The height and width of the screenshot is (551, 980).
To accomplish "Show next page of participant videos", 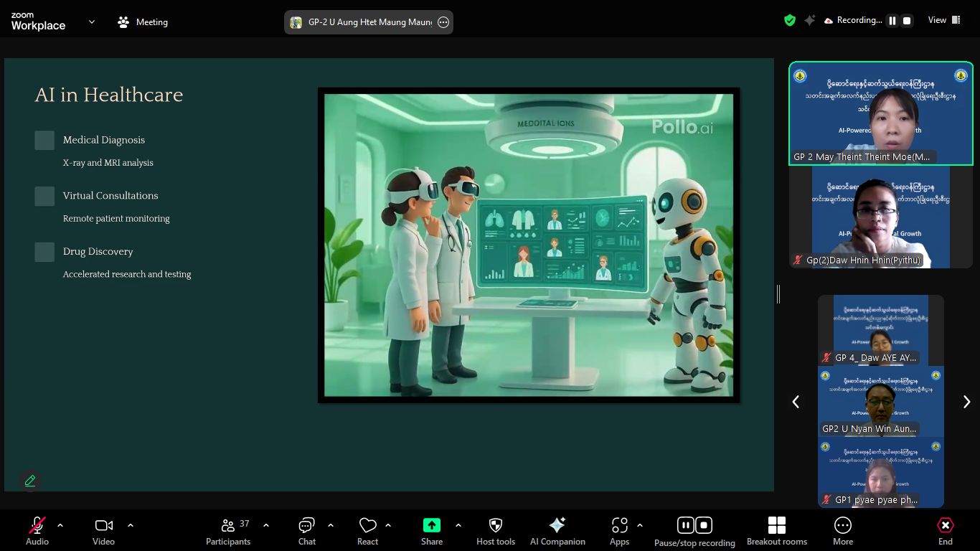I will (966, 402).
